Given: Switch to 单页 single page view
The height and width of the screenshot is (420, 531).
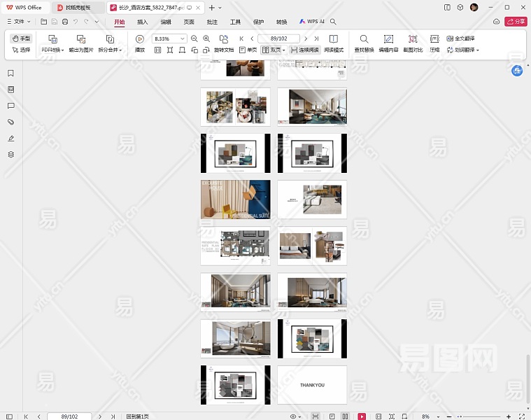Looking at the screenshot, I should click(248, 50).
